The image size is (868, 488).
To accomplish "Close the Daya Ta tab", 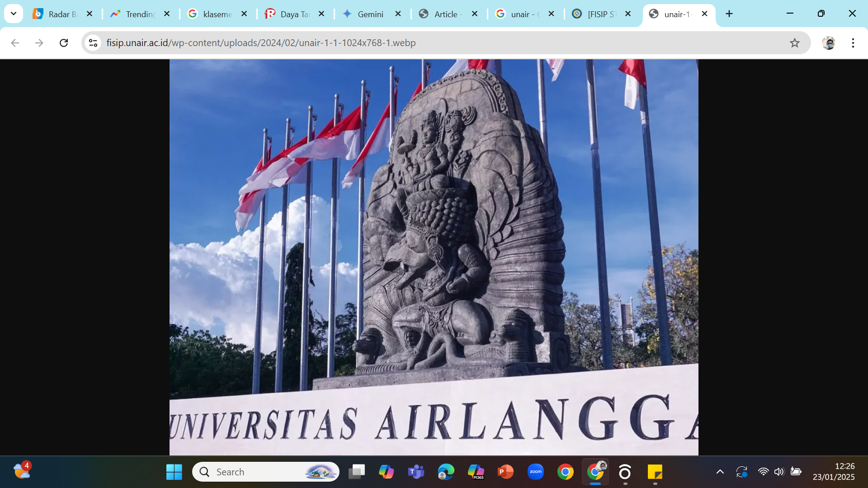I will (x=321, y=14).
